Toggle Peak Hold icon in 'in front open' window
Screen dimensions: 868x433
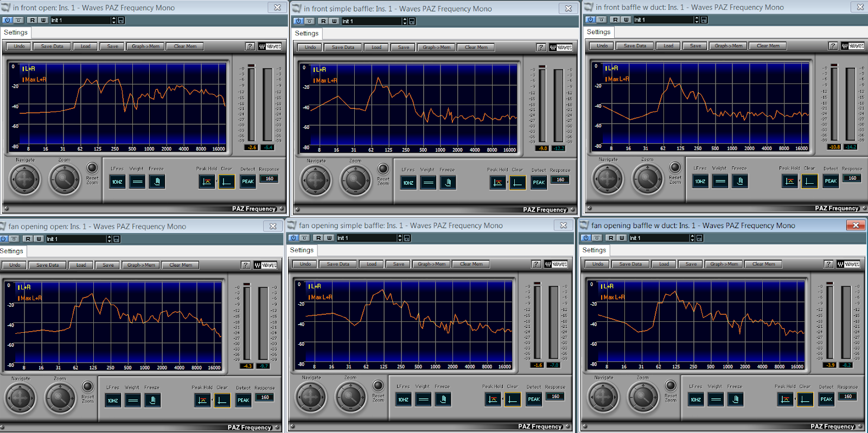207,182
